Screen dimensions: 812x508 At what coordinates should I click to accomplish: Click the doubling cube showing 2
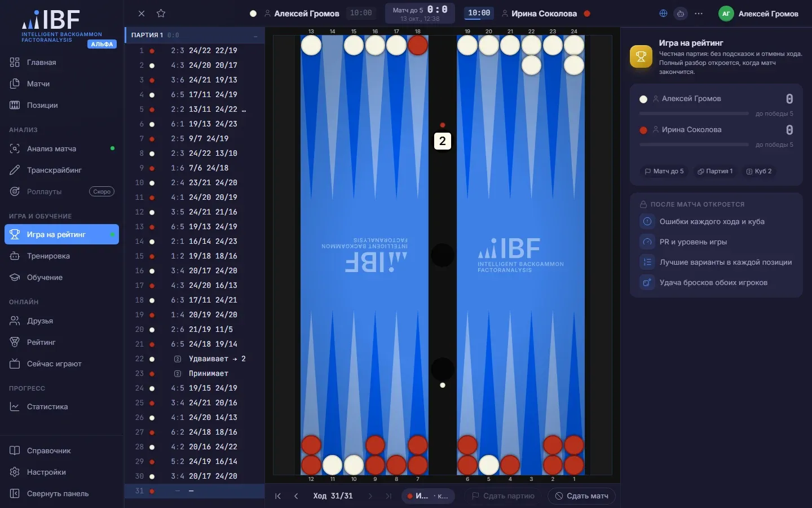tap(443, 141)
